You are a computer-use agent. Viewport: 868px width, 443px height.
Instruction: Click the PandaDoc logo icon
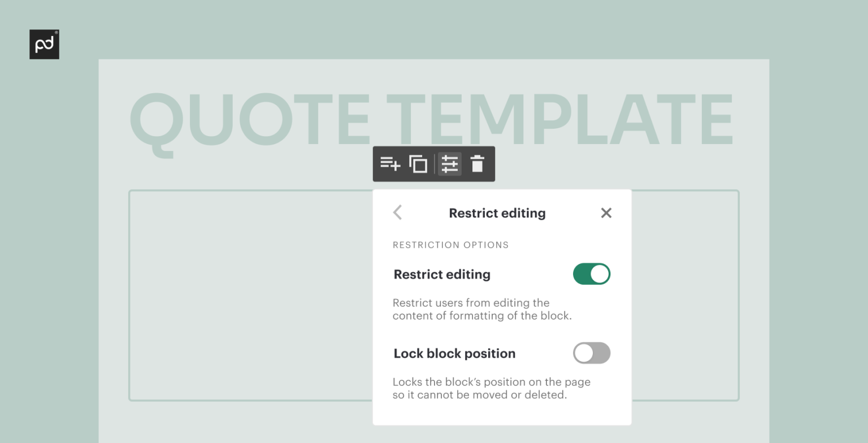tap(44, 44)
